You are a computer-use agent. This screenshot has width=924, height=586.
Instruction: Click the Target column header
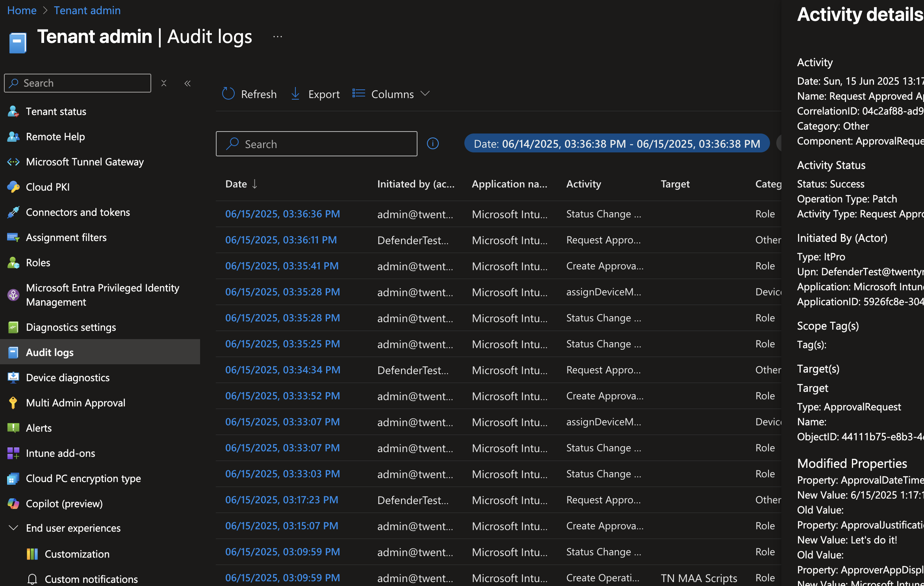point(675,184)
